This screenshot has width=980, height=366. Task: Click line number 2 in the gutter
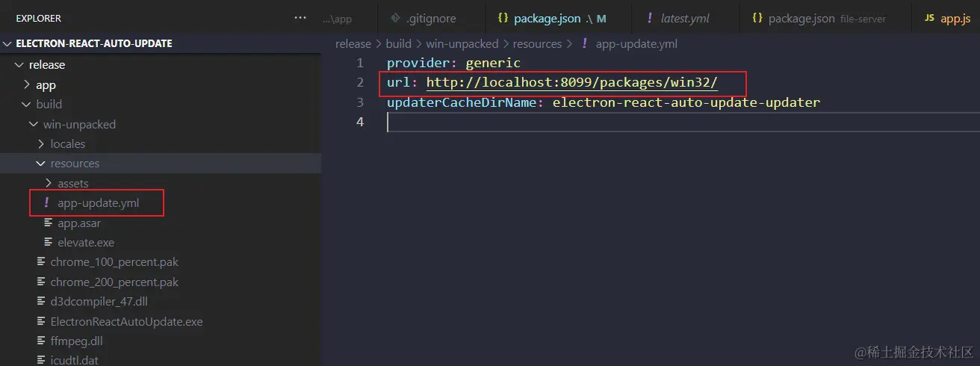pos(360,83)
